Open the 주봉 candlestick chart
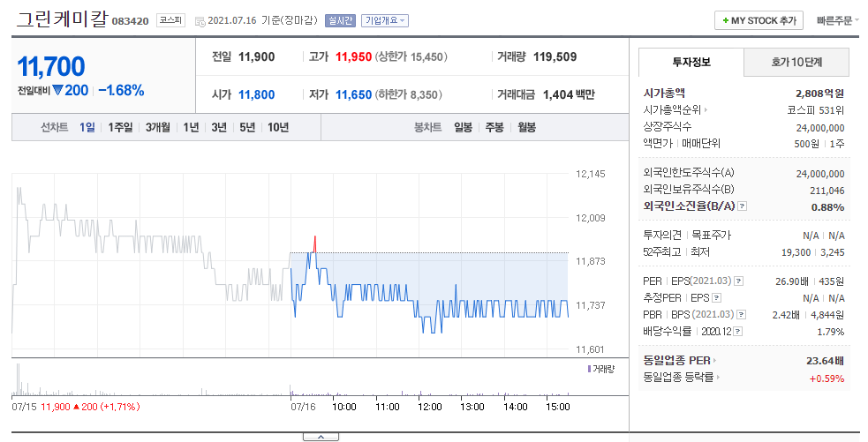 click(x=494, y=127)
